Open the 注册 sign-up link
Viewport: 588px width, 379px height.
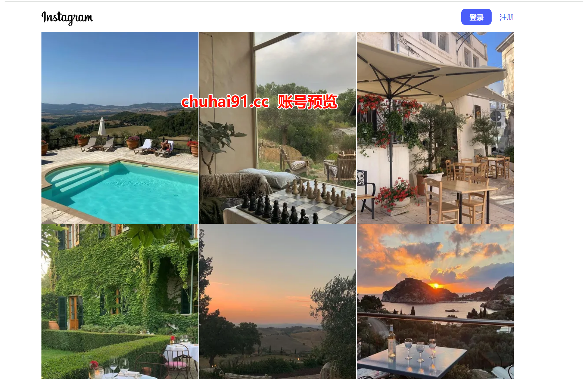coord(506,17)
